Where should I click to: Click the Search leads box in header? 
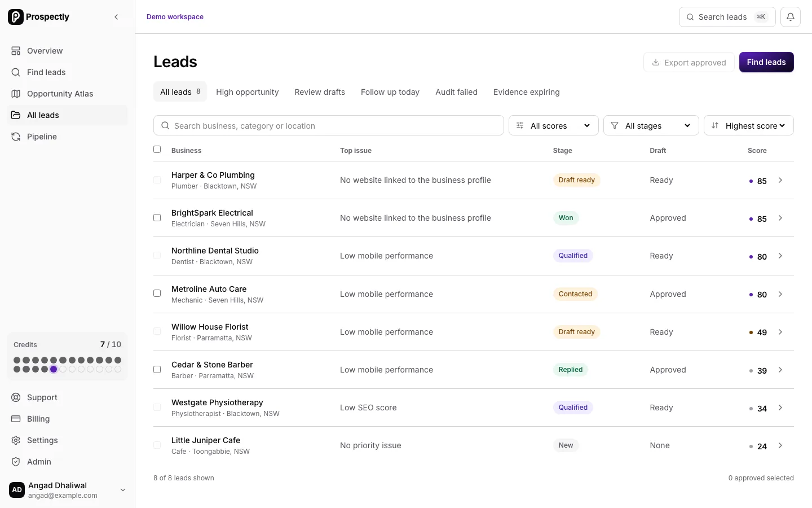point(727,17)
